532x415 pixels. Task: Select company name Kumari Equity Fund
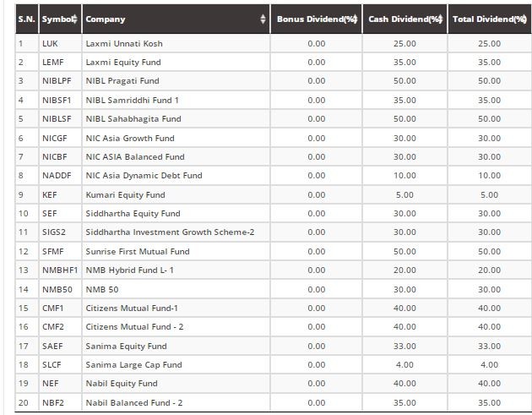tap(125, 195)
